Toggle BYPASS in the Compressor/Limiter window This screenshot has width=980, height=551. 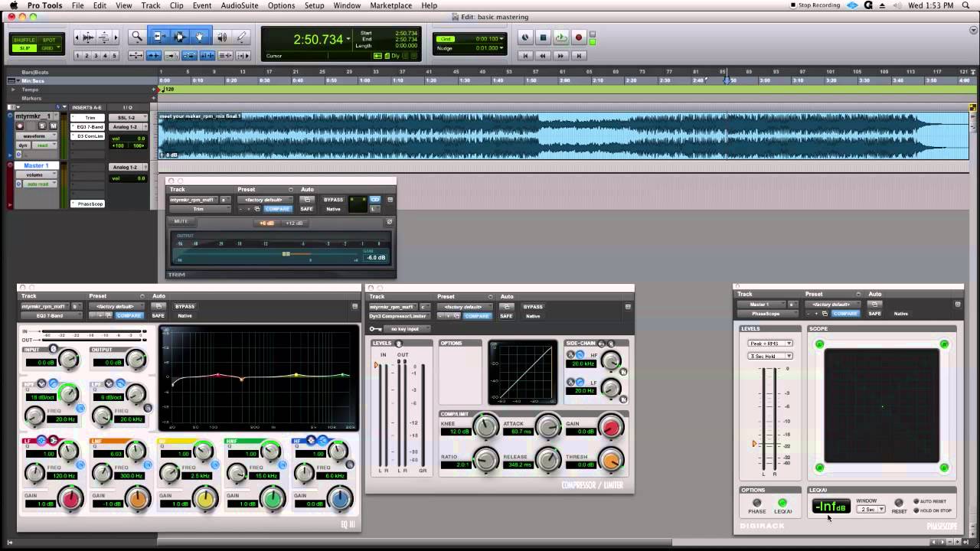533,307
